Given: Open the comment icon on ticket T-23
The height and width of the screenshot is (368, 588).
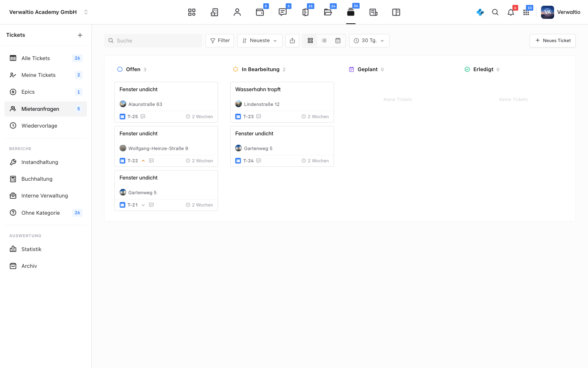Looking at the screenshot, I should point(258,117).
